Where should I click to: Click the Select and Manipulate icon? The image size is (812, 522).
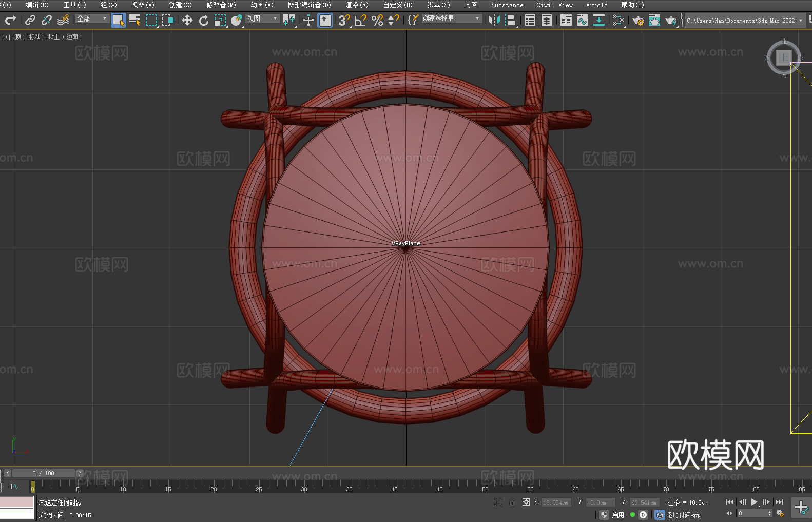[308, 20]
